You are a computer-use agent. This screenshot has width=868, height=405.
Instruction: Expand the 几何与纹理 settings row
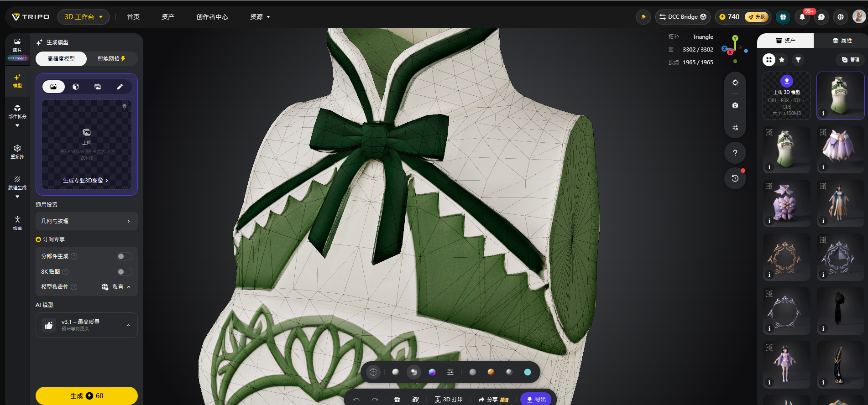[87, 221]
